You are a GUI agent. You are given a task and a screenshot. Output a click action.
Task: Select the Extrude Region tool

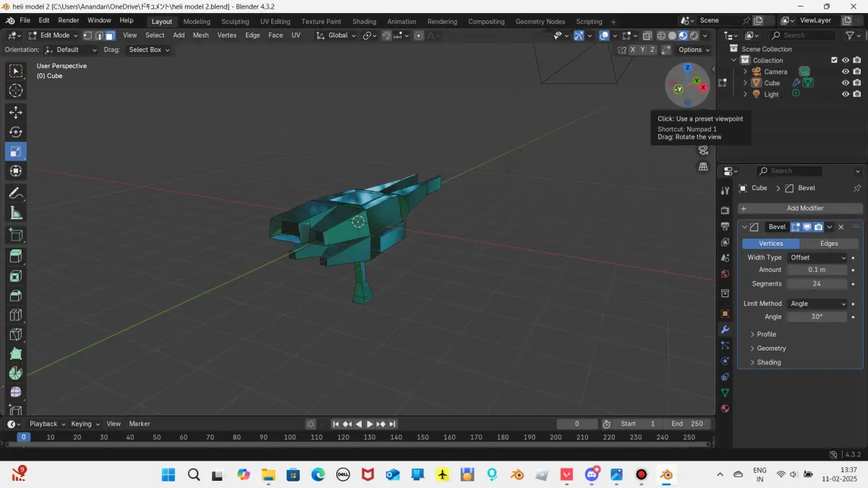pos(15,257)
